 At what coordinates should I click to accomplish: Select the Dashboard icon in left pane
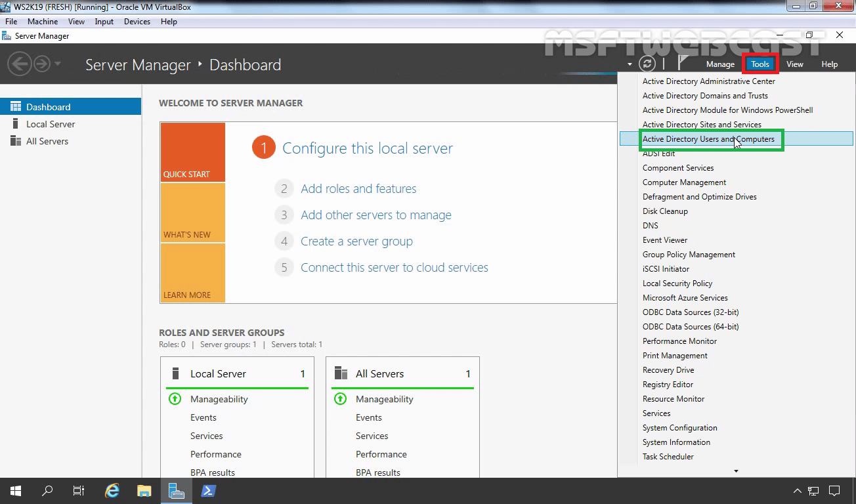[x=14, y=106]
